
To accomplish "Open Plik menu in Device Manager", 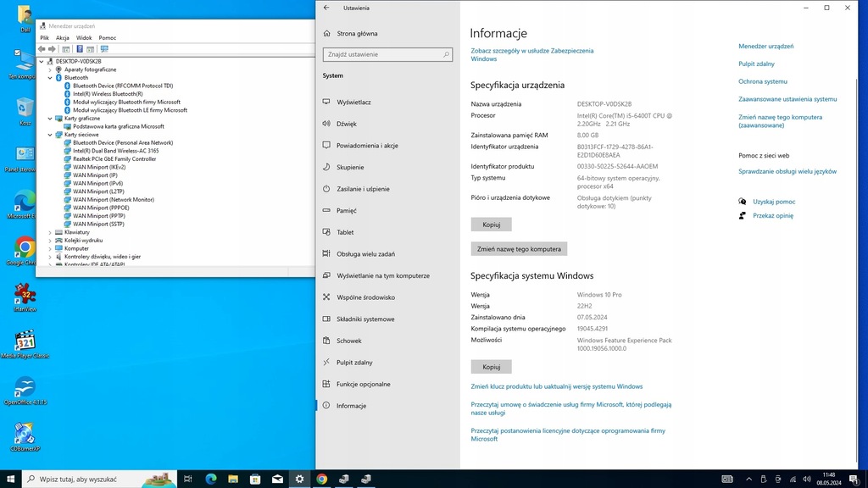I will 44,37.
